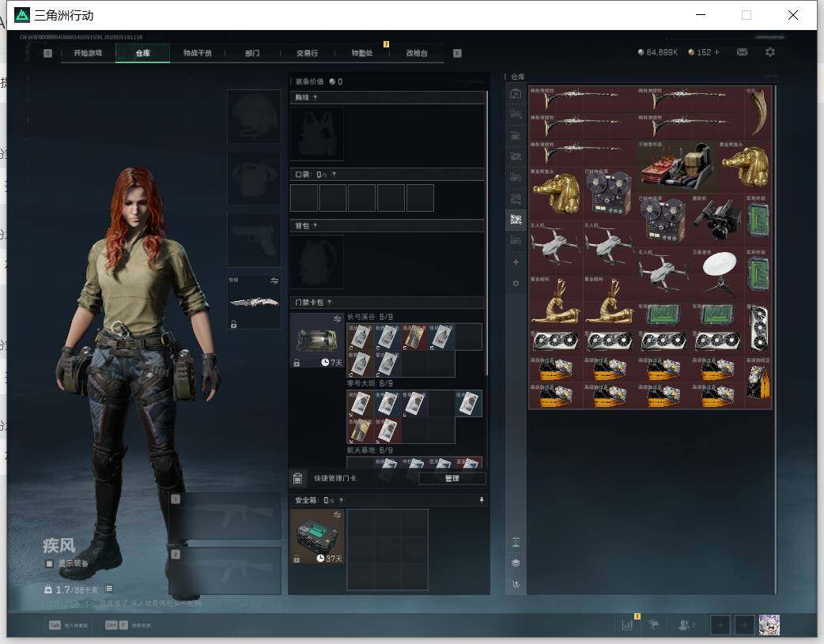Open the 交易行 tab

pyautogui.click(x=307, y=53)
